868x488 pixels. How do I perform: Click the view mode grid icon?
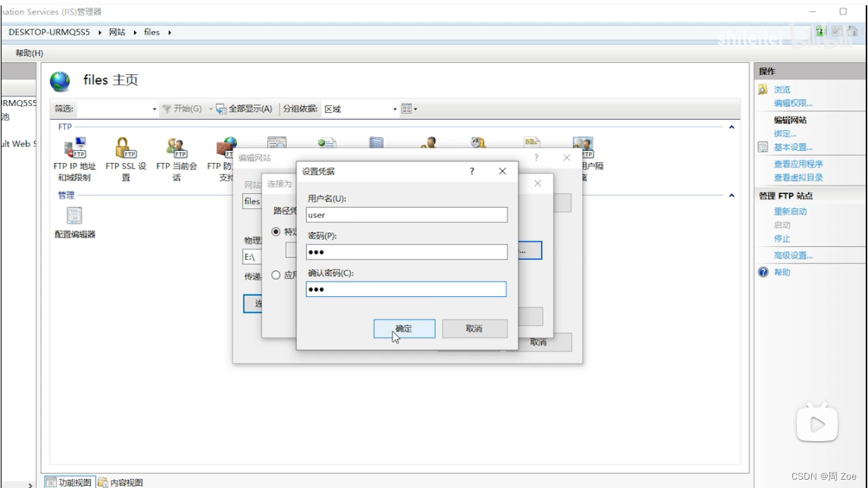(407, 109)
